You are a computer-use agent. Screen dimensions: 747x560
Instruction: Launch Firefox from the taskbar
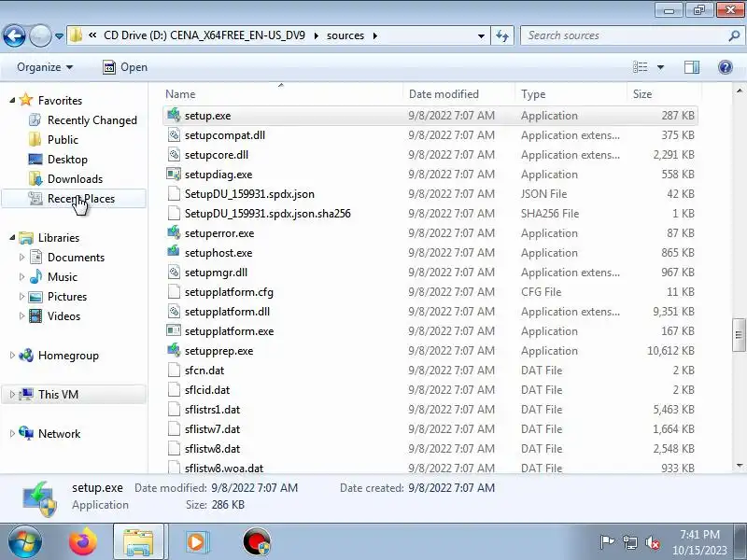coord(83,542)
